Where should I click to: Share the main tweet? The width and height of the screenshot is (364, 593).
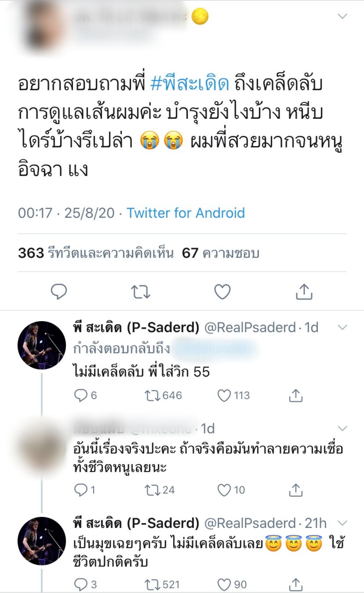click(304, 292)
